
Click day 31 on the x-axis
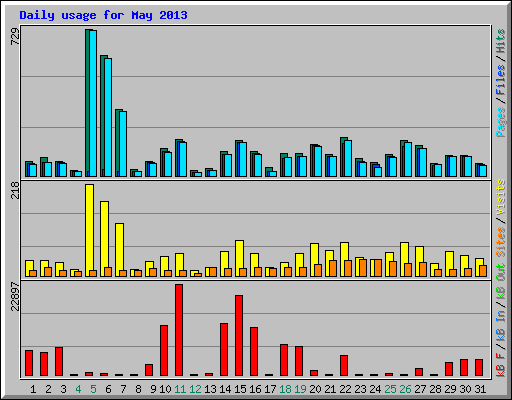point(480,389)
